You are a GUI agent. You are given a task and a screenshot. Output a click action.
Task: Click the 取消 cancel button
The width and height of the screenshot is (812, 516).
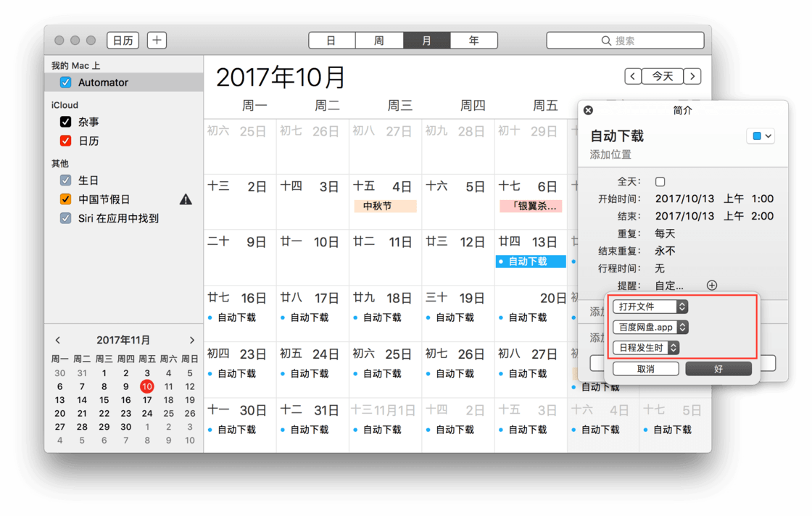(645, 369)
